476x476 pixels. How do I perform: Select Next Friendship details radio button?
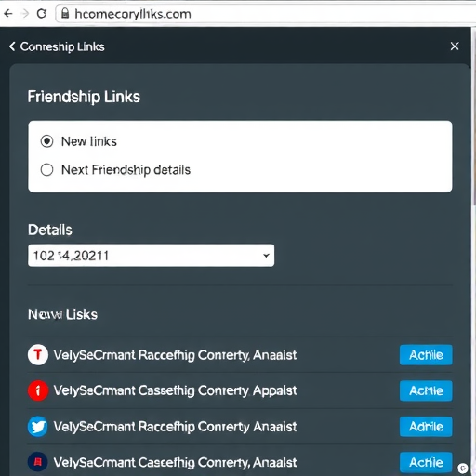(x=46, y=170)
